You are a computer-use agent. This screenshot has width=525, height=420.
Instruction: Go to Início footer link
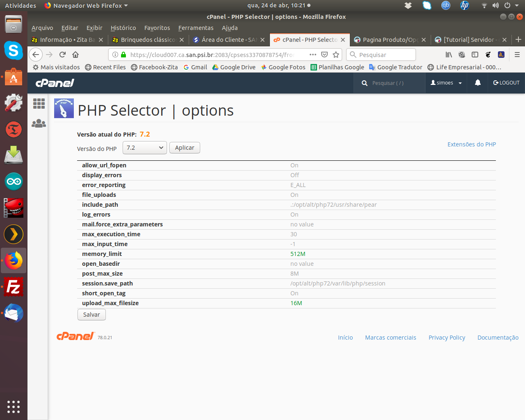tap(345, 338)
